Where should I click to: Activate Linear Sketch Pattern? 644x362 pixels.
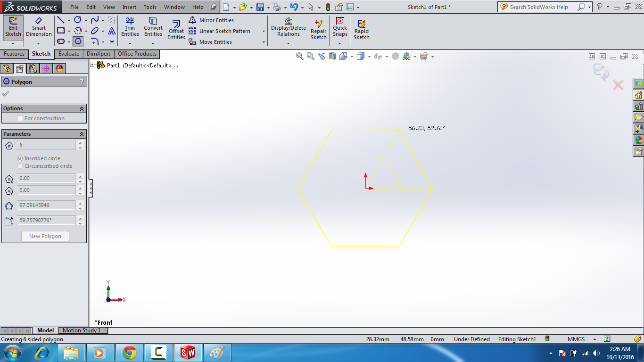220,31
